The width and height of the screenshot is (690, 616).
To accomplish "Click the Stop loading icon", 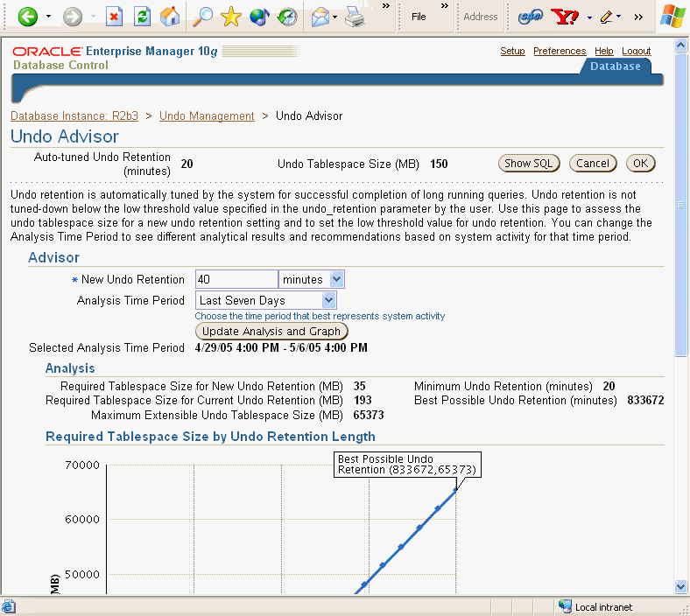I will (114, 17).
